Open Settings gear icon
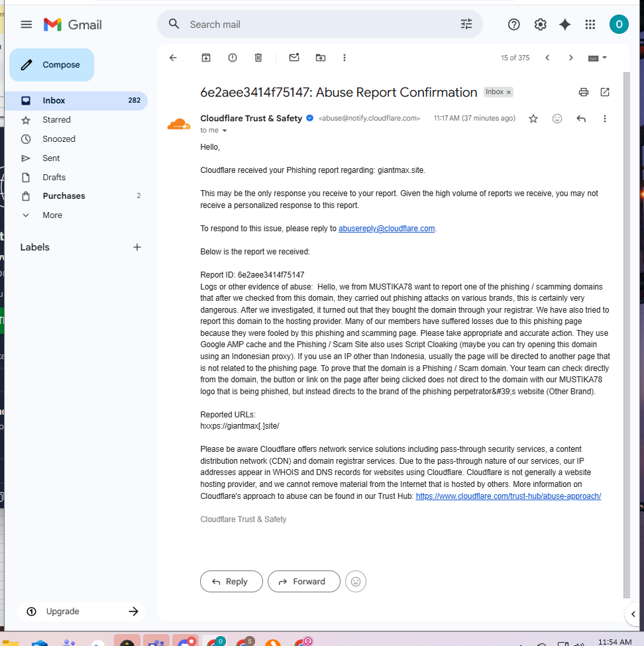 coord(540,25)
